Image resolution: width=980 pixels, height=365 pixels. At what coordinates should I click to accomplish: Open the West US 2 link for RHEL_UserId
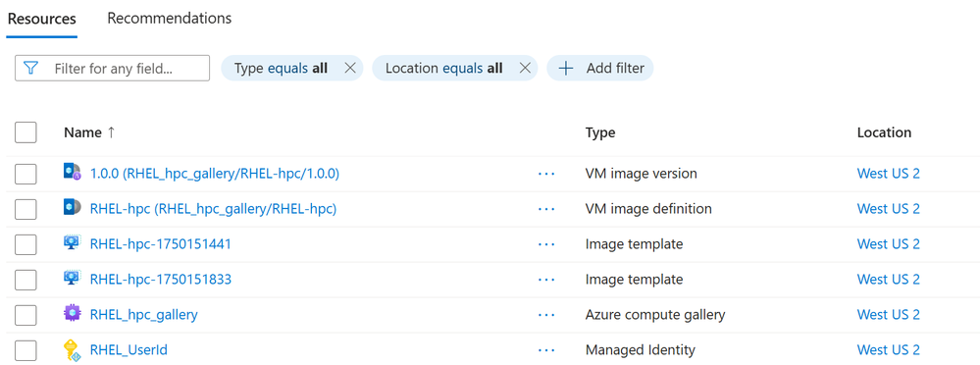point(888,349)
